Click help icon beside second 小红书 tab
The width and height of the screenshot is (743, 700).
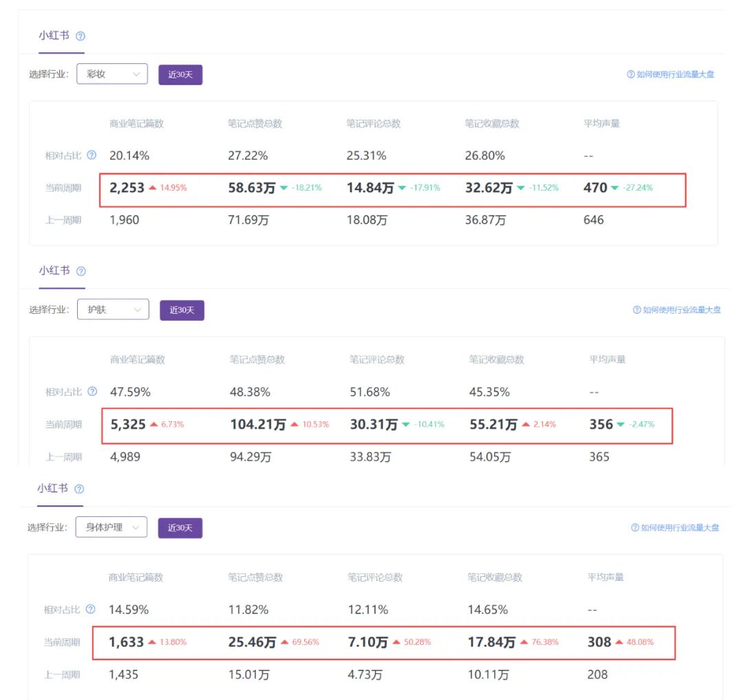[81, 271]
